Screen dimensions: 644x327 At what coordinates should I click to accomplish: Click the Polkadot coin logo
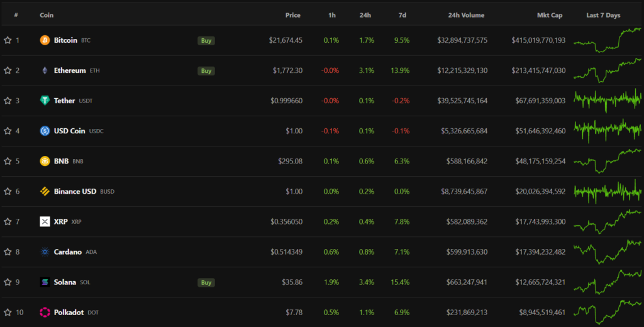pos(45,312)
